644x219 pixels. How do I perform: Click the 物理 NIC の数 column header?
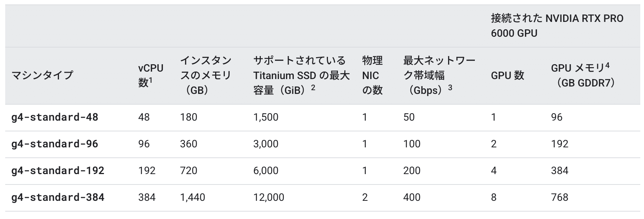372,75
